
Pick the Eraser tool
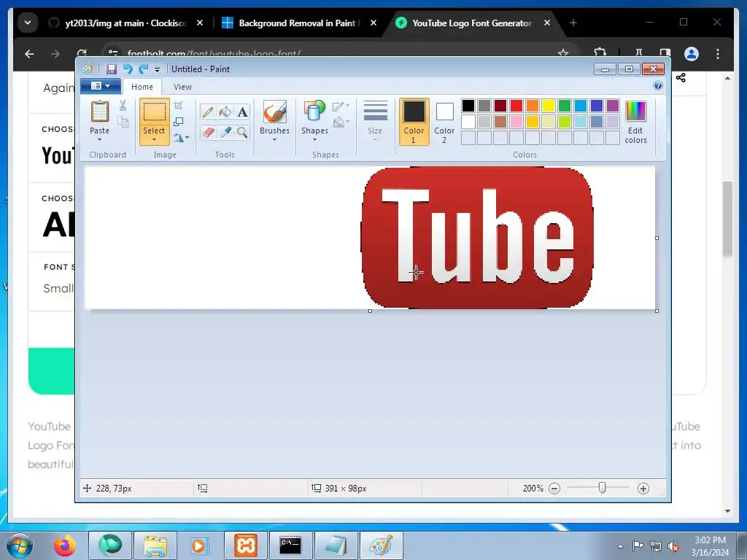click(208, 132)
